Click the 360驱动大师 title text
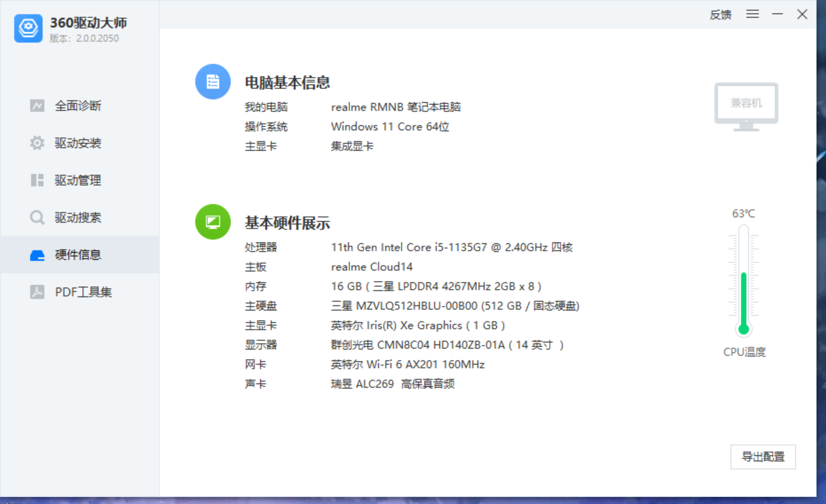Screen dimensions: 826x504 tap(88, 23)
